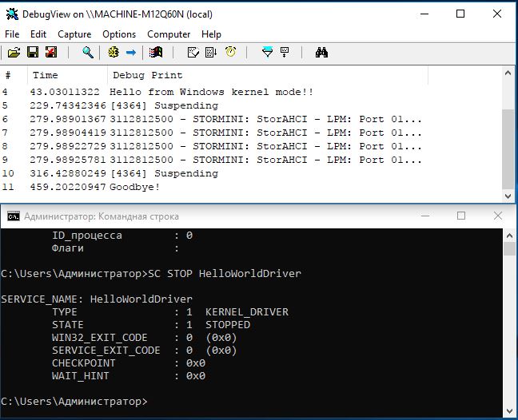Toggle Capture Events Windows flag icon
Image resolution: width=518 pixels, height=420 pixels.
coord(156,52)
